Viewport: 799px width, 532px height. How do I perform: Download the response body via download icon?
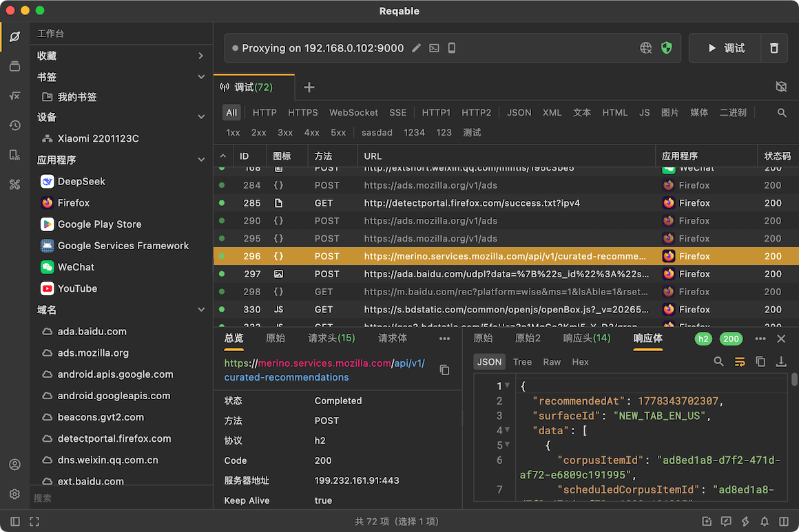[780, 361]
